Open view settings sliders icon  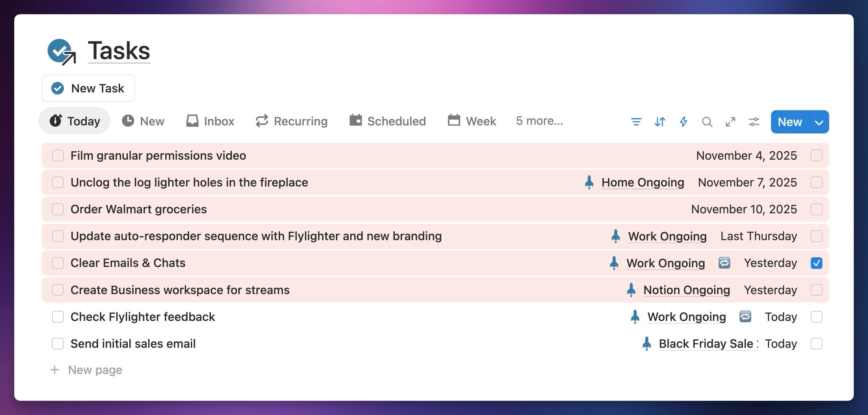(x=754, y=122)
